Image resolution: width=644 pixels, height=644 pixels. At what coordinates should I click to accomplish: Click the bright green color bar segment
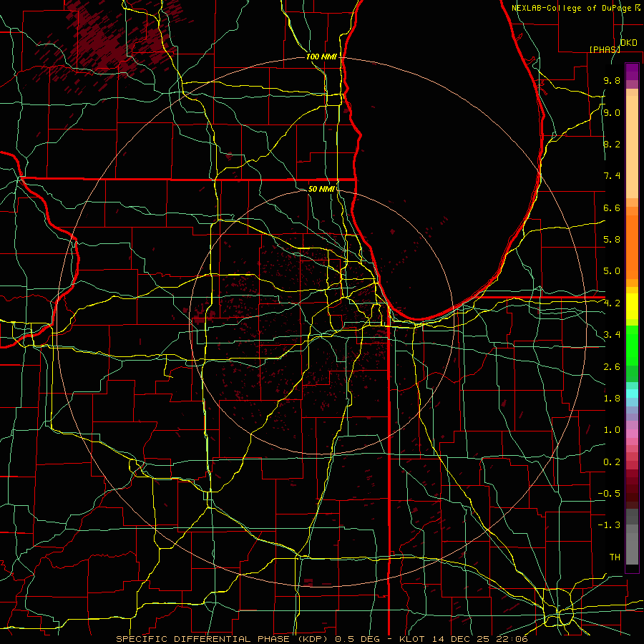632,346
